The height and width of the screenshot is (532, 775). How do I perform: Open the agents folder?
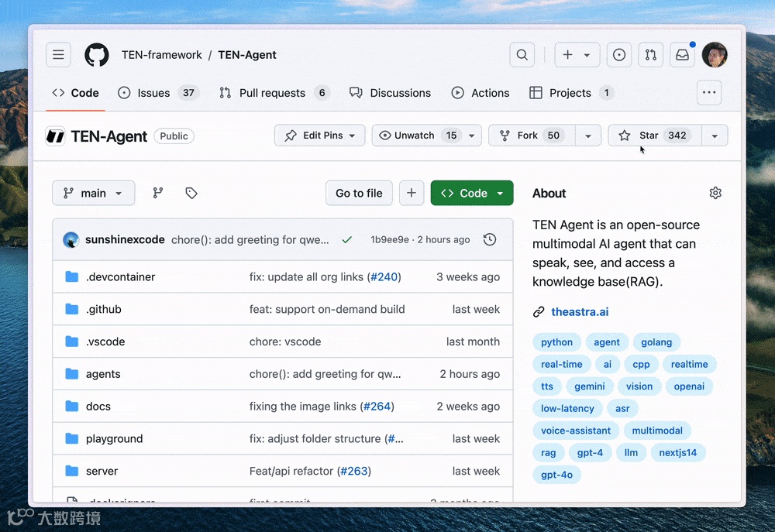tap(103, 374)
